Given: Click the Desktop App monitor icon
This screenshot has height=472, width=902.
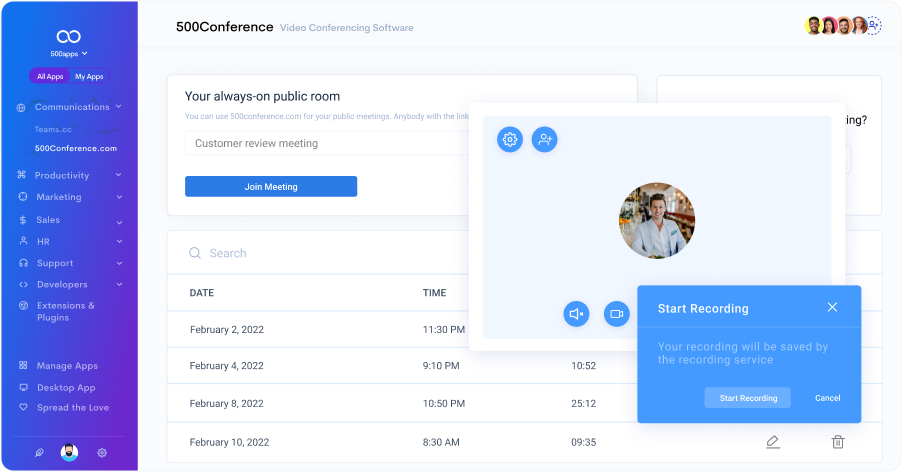Looking at the screenshot, I should tap(24, 387).
